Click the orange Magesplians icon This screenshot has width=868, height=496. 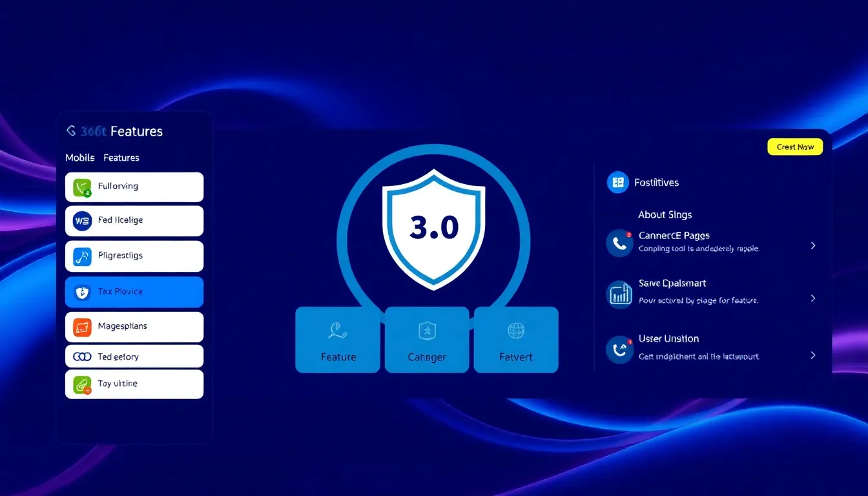click(82, 327)
